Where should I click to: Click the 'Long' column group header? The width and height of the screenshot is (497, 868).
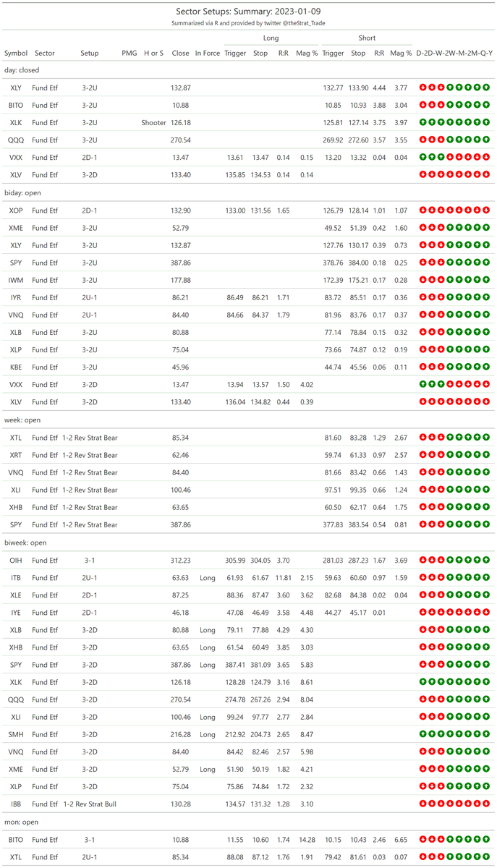(271, 38)
